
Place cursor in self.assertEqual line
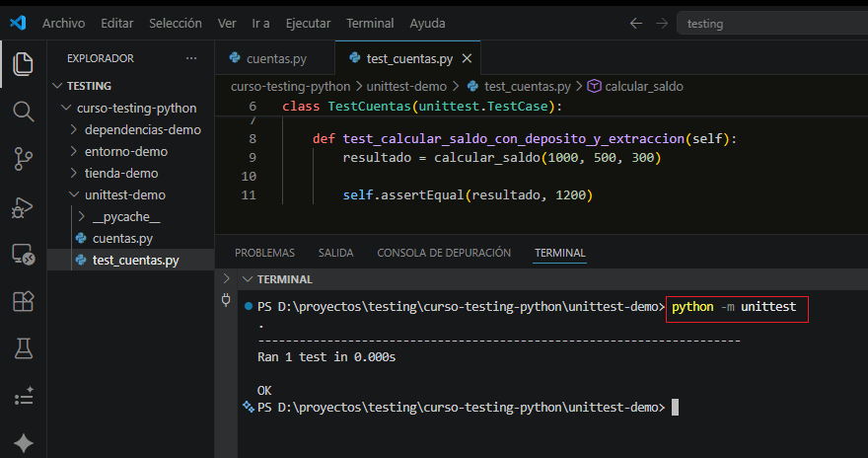point(468,194)
